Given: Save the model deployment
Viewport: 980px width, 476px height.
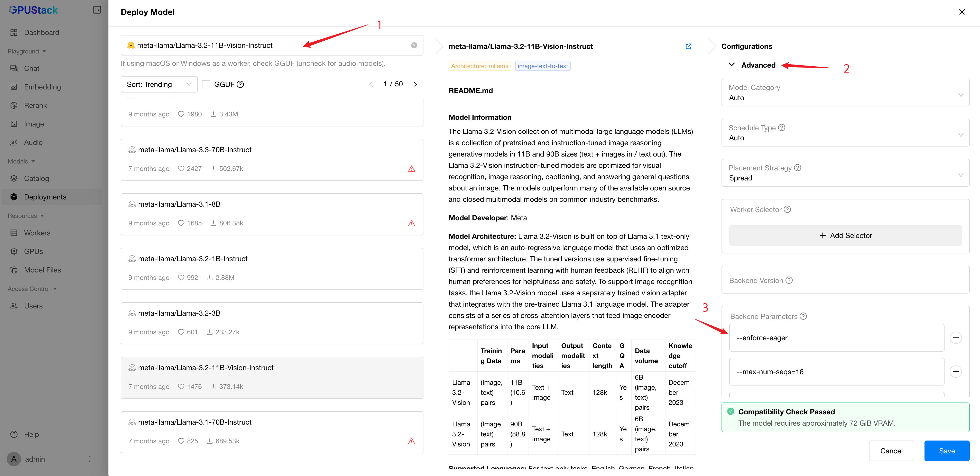Looking at the screenshot, I should coord(946,451).
